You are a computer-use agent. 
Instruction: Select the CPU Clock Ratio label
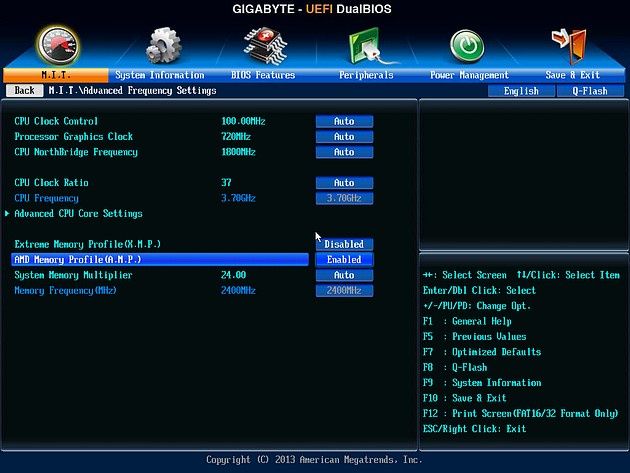point(51,183)
